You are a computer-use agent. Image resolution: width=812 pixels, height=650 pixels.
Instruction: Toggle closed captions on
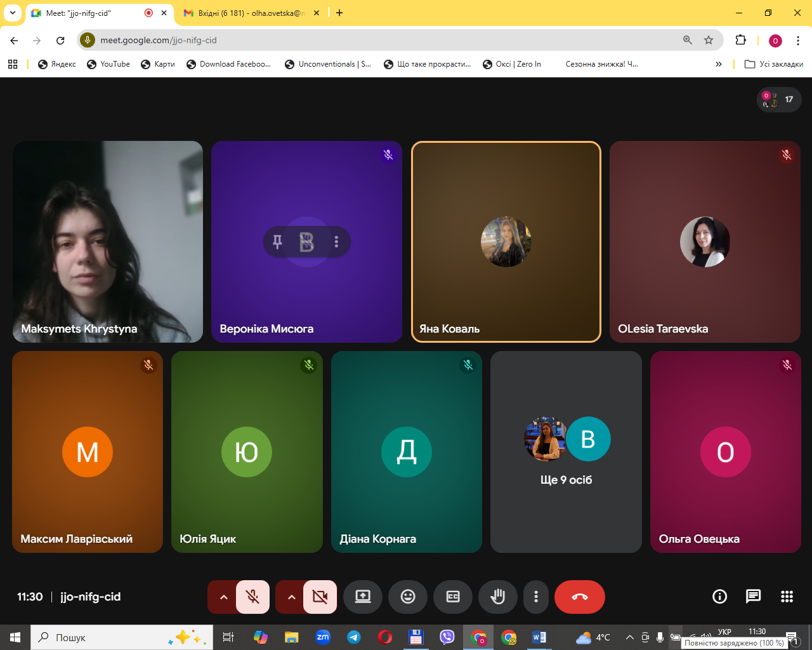point(453,597)
